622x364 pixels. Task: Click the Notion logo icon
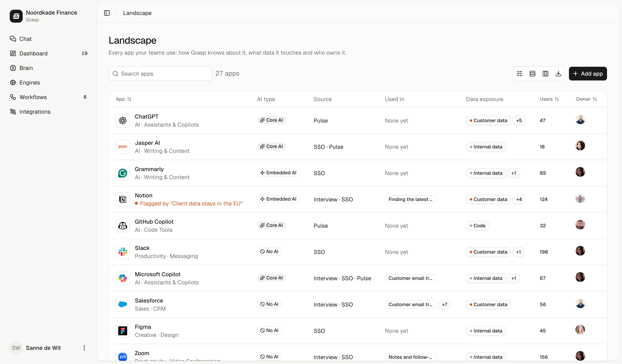[x=123, y=199]
